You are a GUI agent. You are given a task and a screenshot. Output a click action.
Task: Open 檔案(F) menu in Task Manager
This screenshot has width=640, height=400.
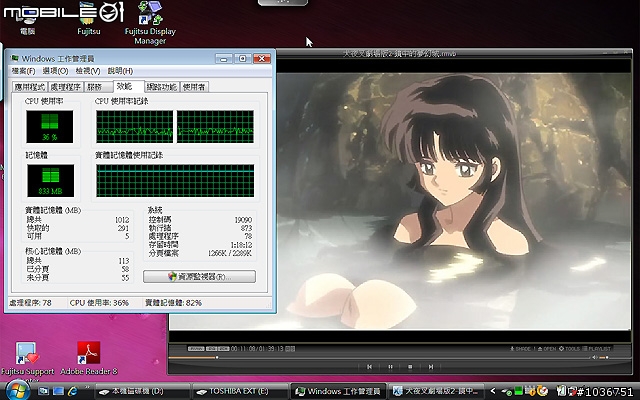[x=23, y=71]
